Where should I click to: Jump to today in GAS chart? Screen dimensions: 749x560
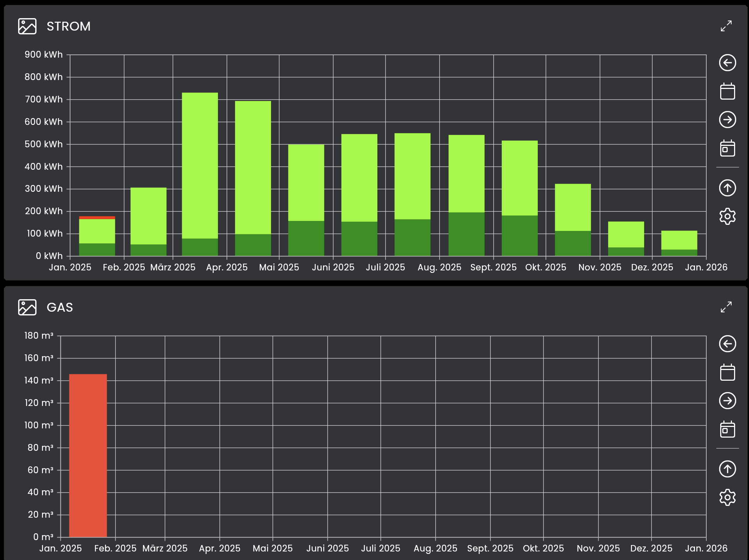tap(727, 429)
